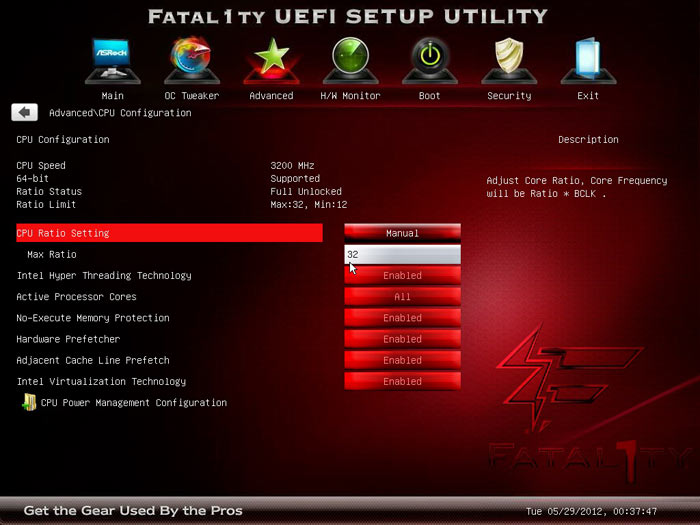The height and width of the screenshot is (525, 700).
Task: Click the Ratio Status Full Unlocked value
Action: pyautogui.click(x=306, y=192)
